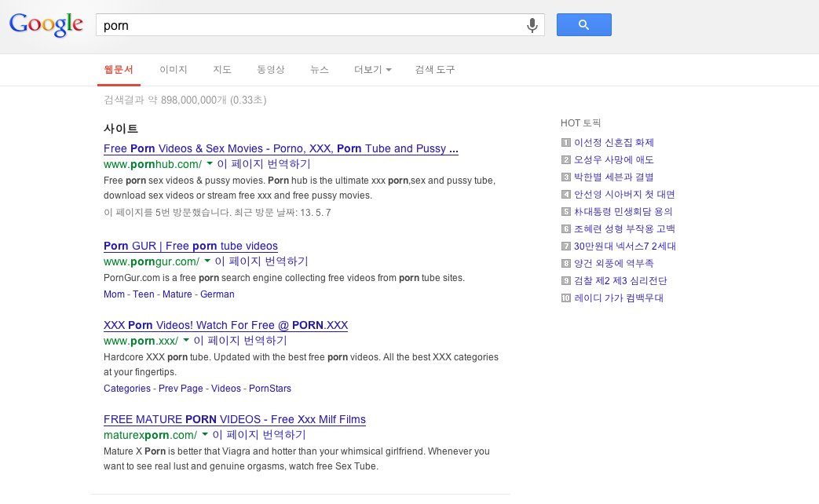
Task: Open dropdown arrow next to www.porngur.com/
Action: point(207,261)
